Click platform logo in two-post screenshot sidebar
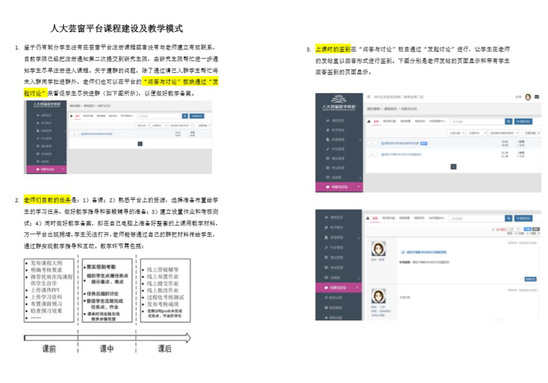 339,102
